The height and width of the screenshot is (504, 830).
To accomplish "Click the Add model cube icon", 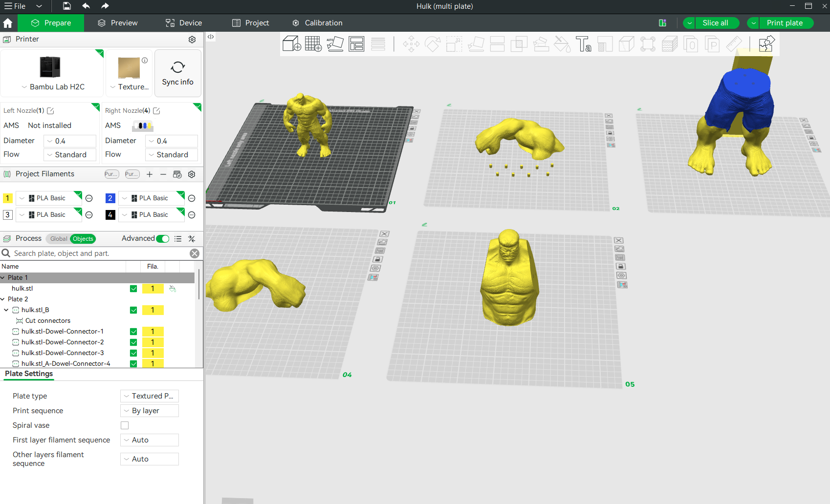I will tap(292, 44).
